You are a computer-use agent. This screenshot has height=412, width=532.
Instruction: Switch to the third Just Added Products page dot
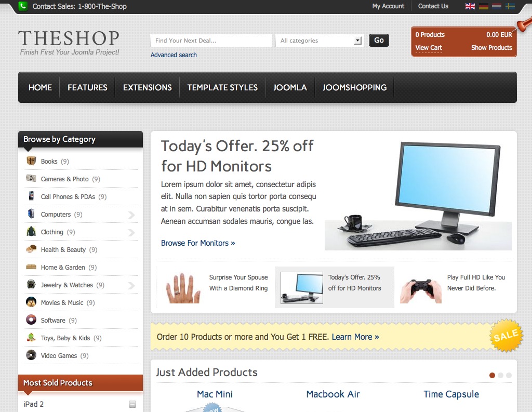509,375
